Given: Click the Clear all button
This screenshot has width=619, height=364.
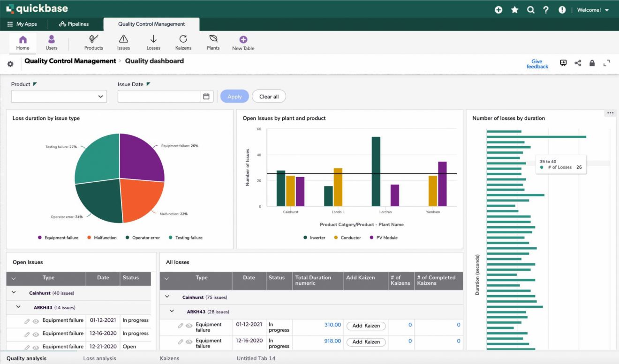Looking at the screenshot, I should pos(269,97).
